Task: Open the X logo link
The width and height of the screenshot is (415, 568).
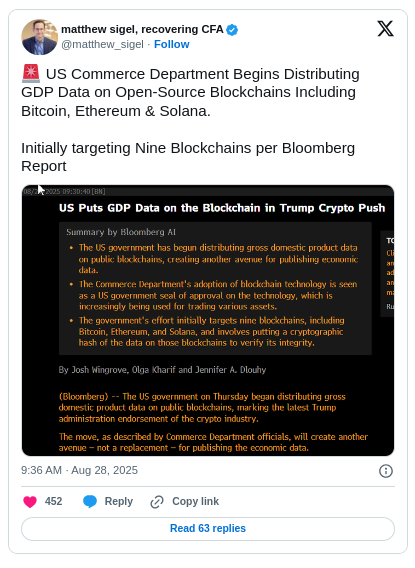Action: tap(385, 29)
